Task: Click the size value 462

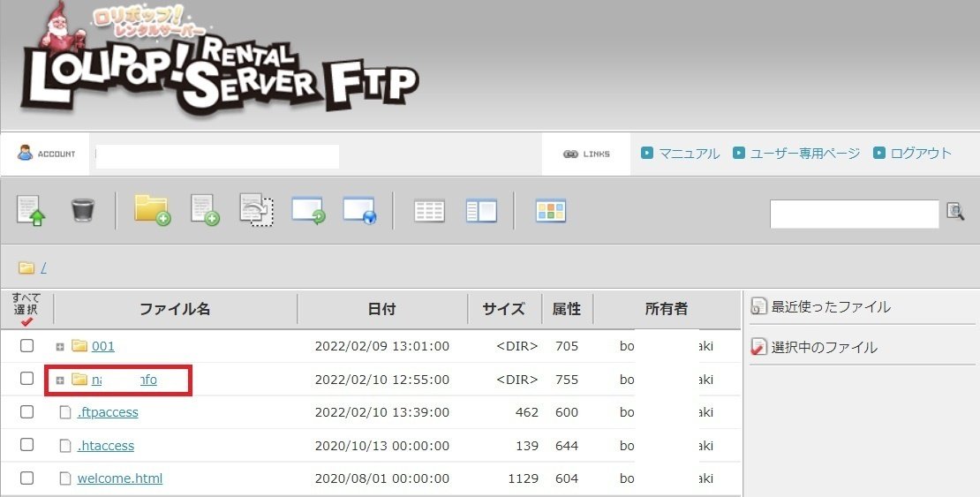Action: (527, 412)
